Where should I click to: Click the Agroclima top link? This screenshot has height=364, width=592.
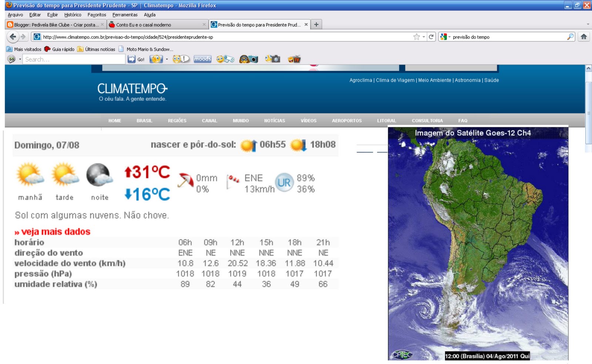[361, 80]
